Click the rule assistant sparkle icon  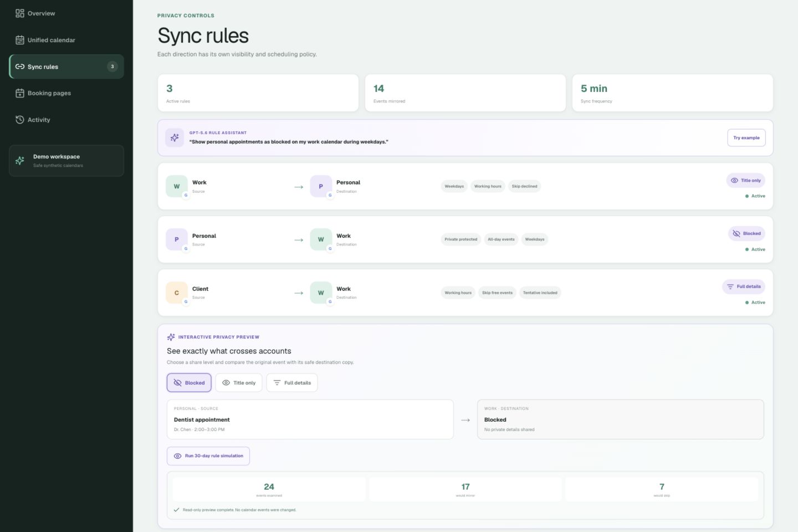click(175, 137)
